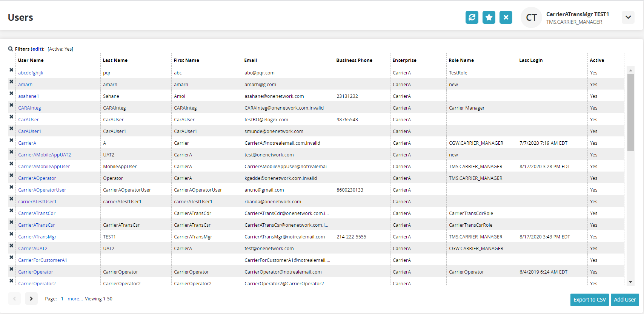
Task: Click the Add User button
Action: 624,300
